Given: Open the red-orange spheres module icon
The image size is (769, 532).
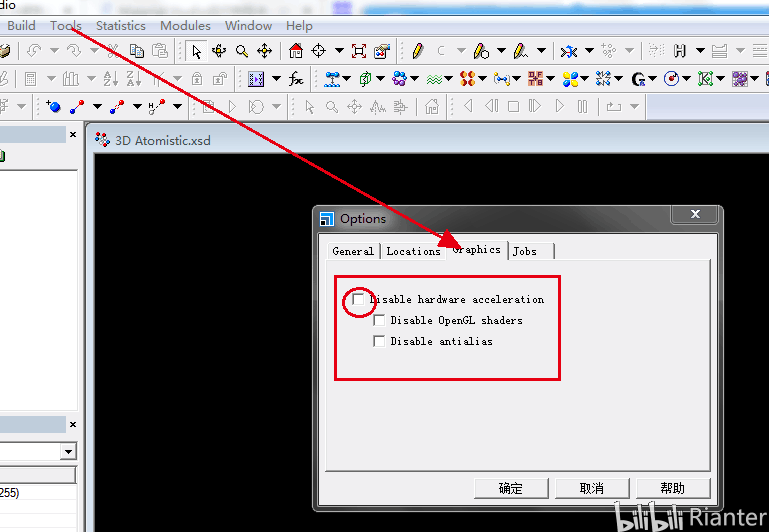Looking at the screenshot, I should [x=467, y=78].
